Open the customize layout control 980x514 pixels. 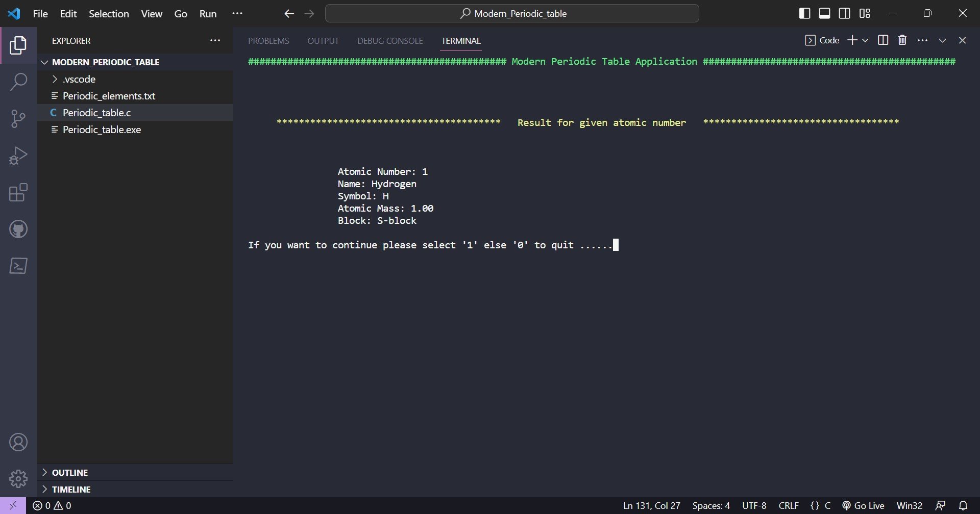point(865,13)
